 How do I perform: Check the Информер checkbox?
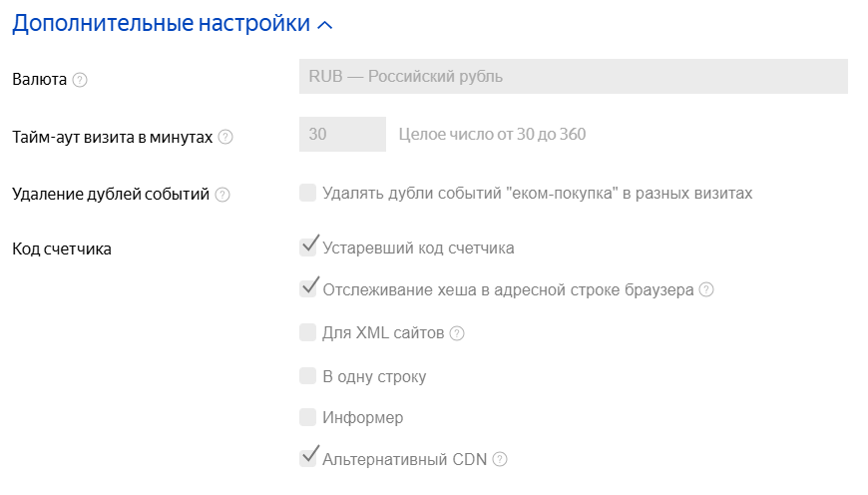[308, 417]
